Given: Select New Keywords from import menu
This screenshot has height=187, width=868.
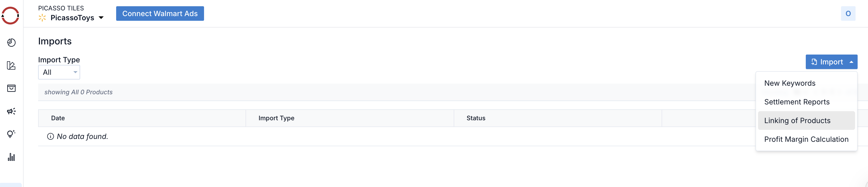Looking at the screenshot, I should (x=789, y=83).
